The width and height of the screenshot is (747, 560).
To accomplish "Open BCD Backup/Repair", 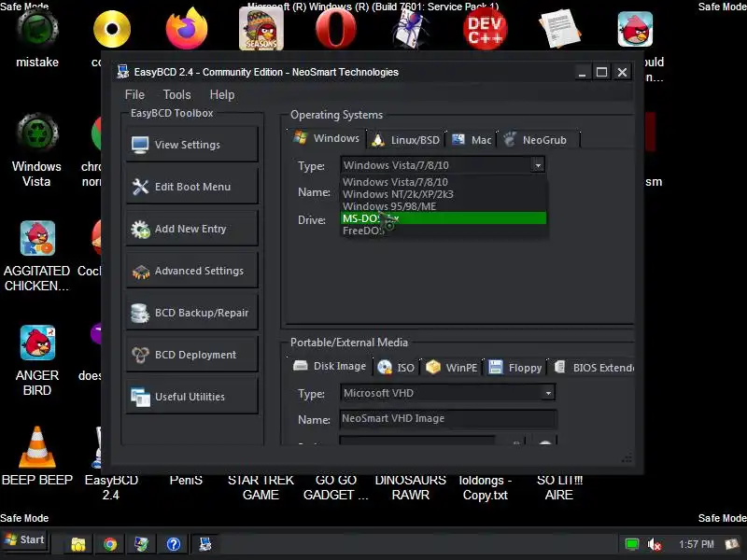I will [192, 313].
